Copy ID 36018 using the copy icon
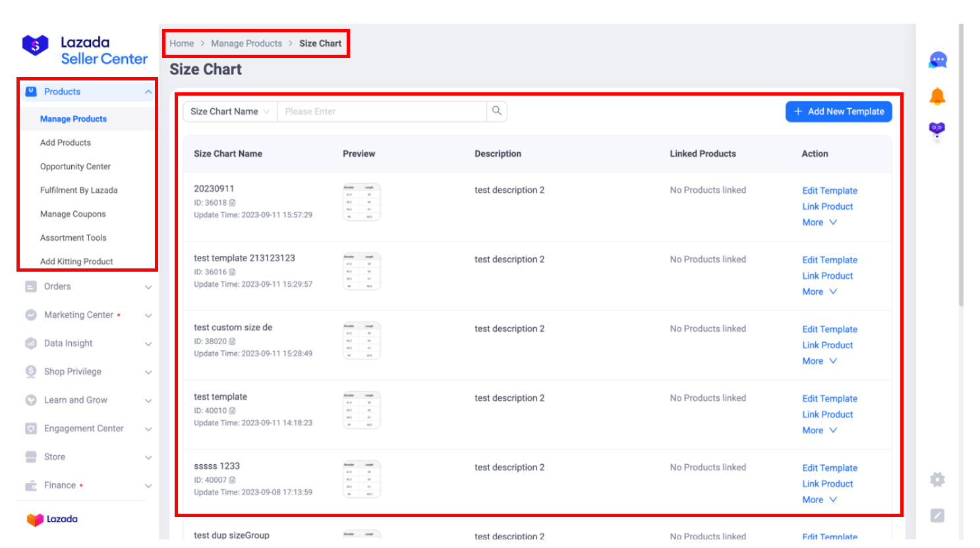This screenshot has height=548, width=980. (x=231, y=203)
